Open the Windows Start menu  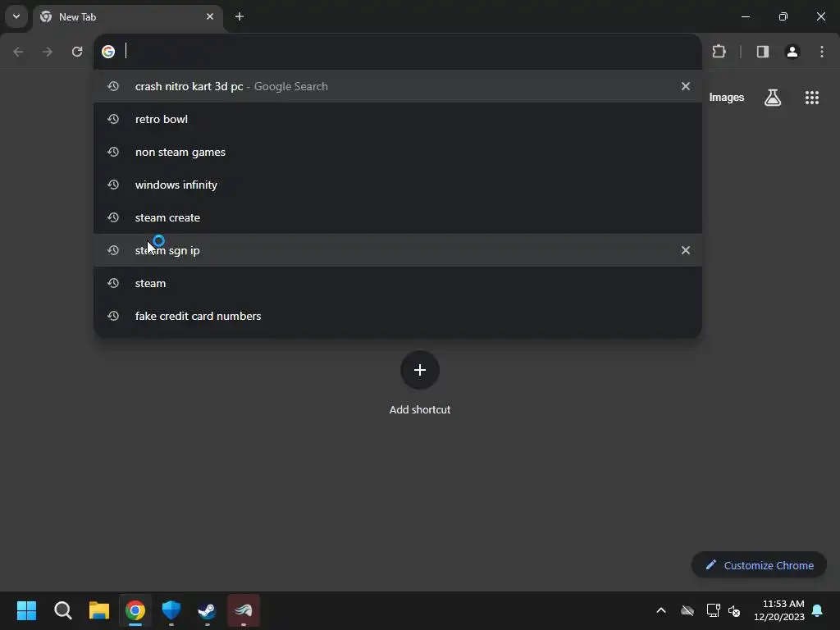(27, 610)
